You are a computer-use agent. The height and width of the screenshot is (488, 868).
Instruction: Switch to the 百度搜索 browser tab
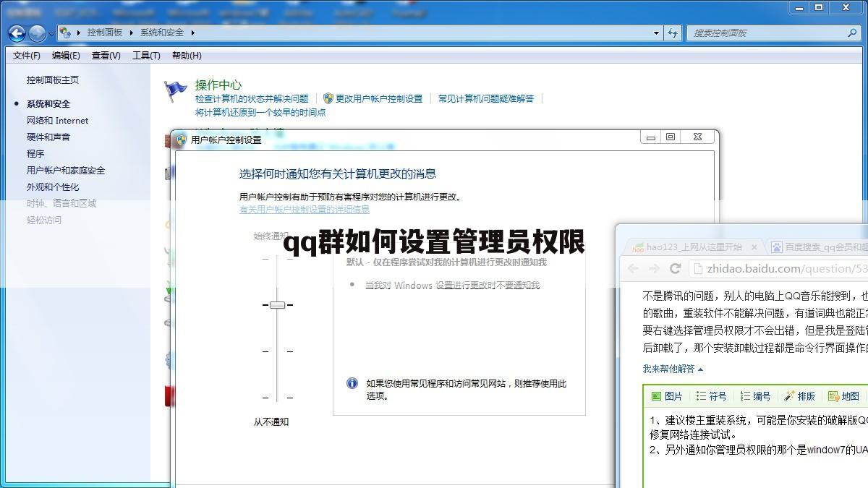coord(817,247)
